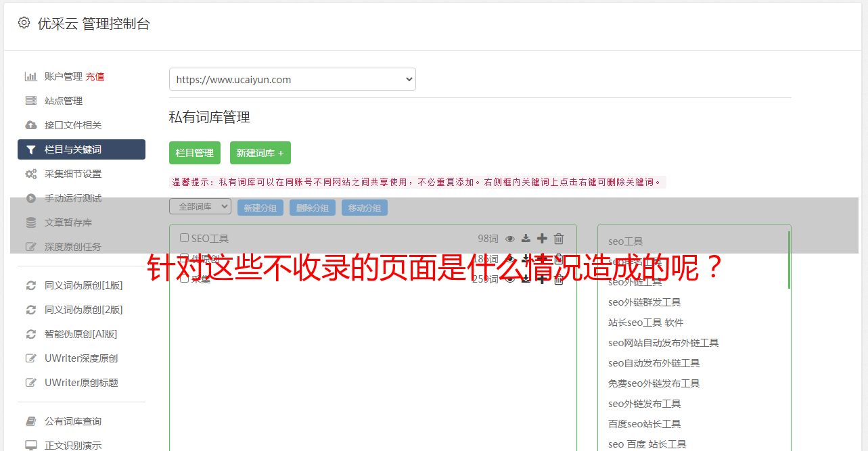Click keyword seo 百度 站长工具
Image resolution: width=868 pixels, height=451 pixels.
[647, 444]
